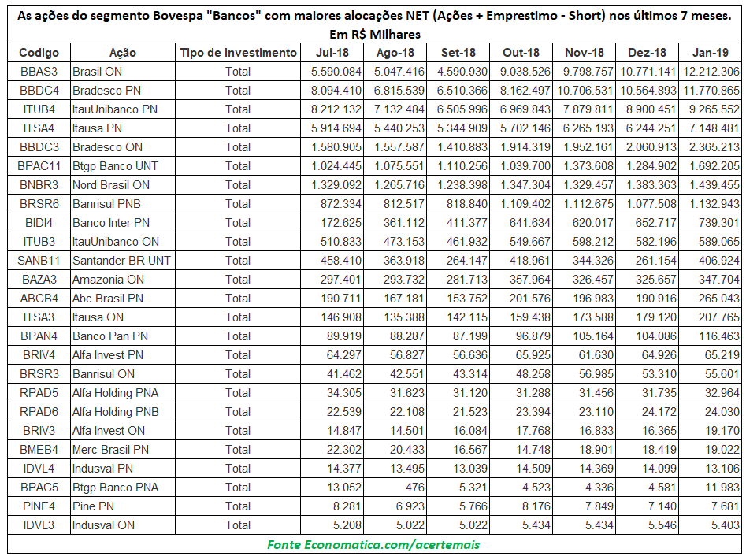The image size is (746, 560).
Task: Select the Btgp Banco UNT cell
Action: tap(123, 166)
